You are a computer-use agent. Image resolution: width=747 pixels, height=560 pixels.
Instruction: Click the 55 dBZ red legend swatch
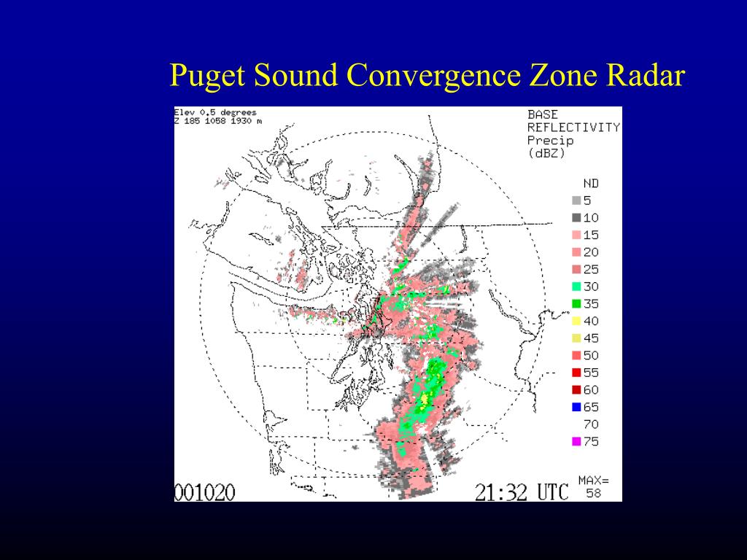576,373
